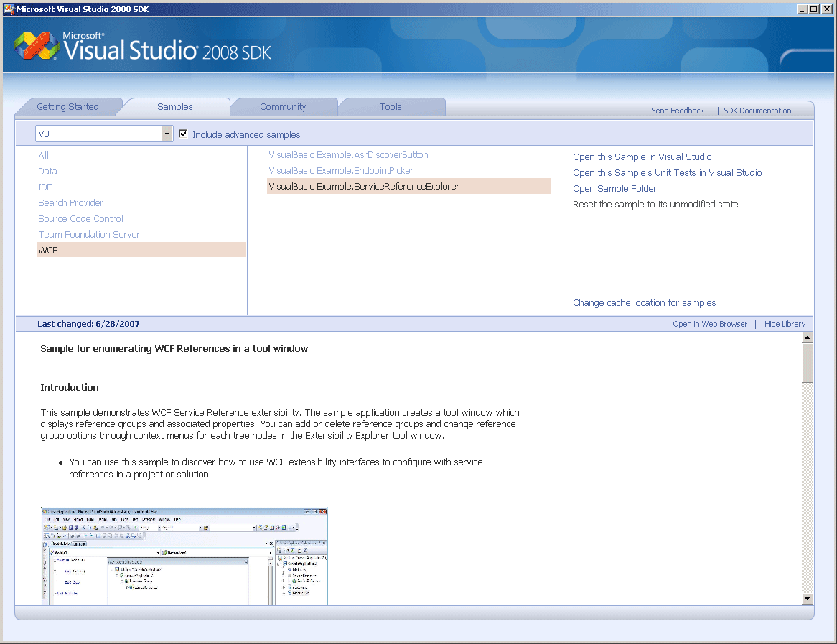
Task: Click the Visual Studio logo icon
Action: coord(37,46)
